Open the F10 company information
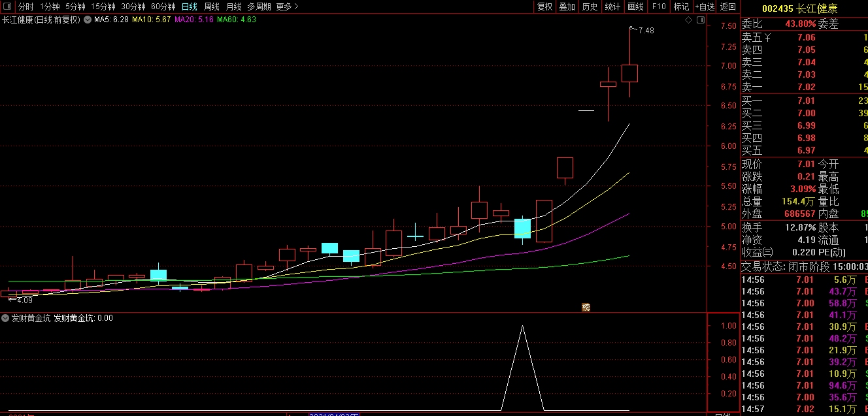Viewport: 868px width, 416px height. pos(658,7)
